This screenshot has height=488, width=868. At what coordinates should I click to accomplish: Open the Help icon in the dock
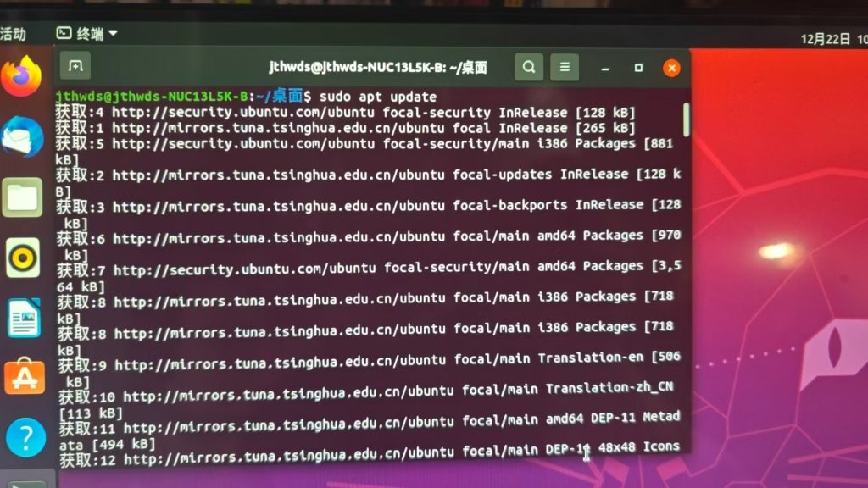[25, 437]
